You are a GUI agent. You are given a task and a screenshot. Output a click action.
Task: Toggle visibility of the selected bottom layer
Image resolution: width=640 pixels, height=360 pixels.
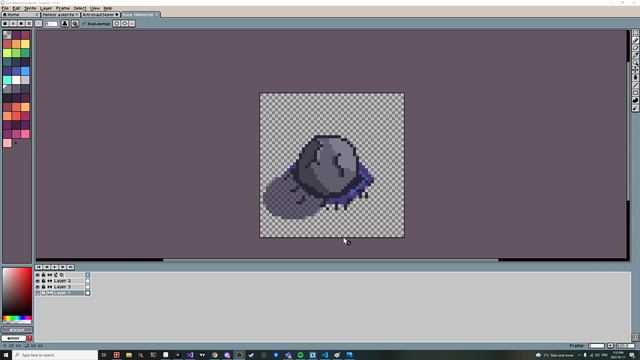pyautogui.click(x=38, y=293)
